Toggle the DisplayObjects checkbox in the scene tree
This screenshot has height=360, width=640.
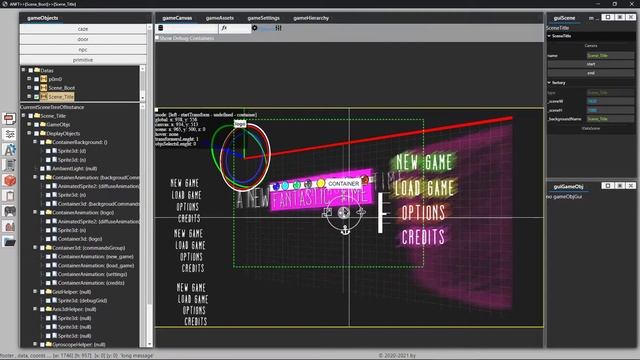(x=36, y=133)
